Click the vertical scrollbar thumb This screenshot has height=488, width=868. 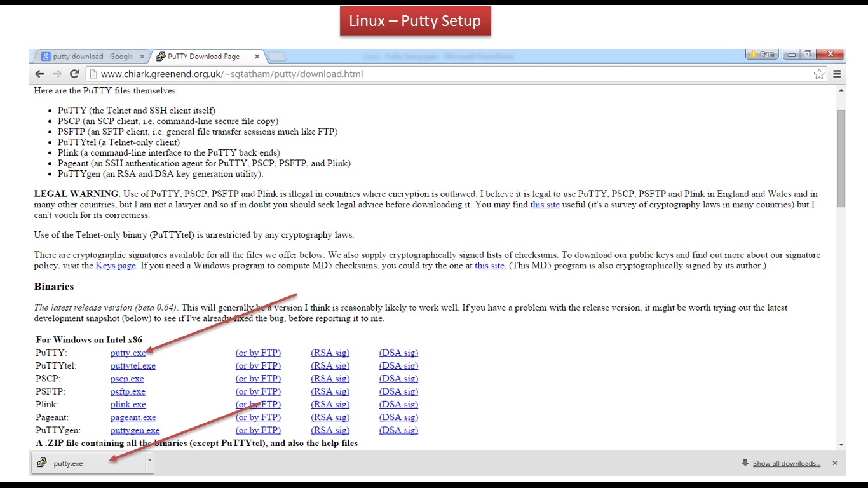point(841,158)
